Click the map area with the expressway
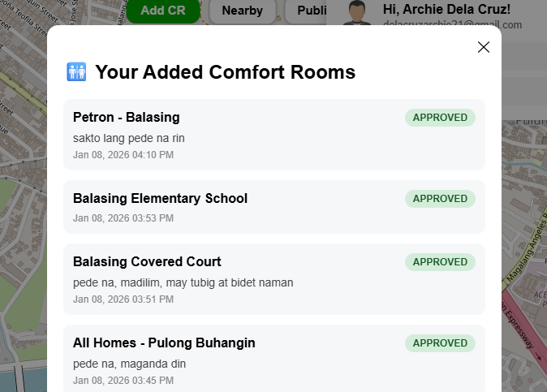This screenshot has width=547, height=392. pyautogui.click(x=526, y=325)
